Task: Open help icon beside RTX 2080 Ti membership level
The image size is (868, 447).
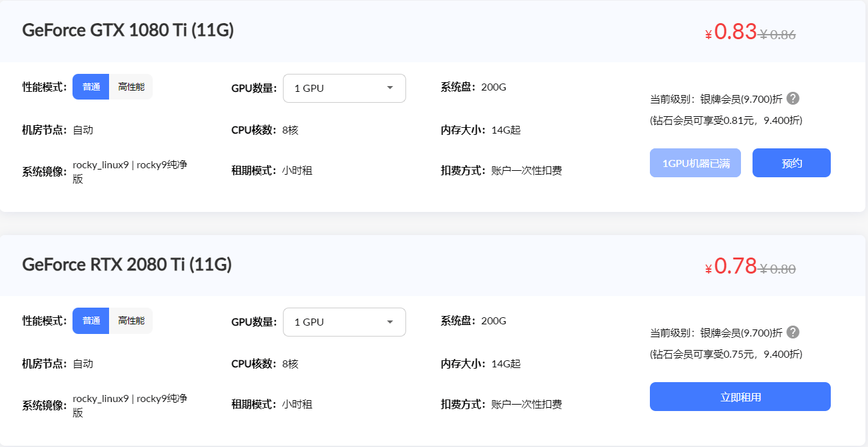Action: (x=793, y=332)
